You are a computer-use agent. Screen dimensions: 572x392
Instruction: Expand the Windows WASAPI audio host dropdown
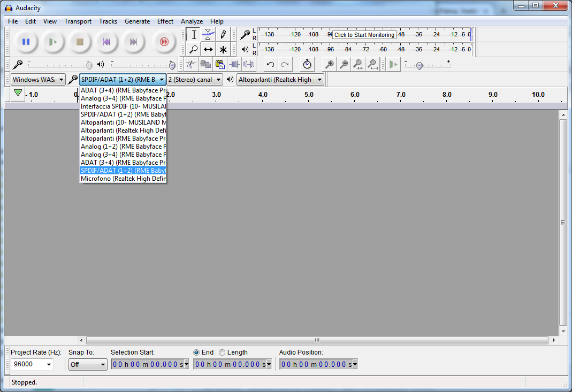click(39, 80)
